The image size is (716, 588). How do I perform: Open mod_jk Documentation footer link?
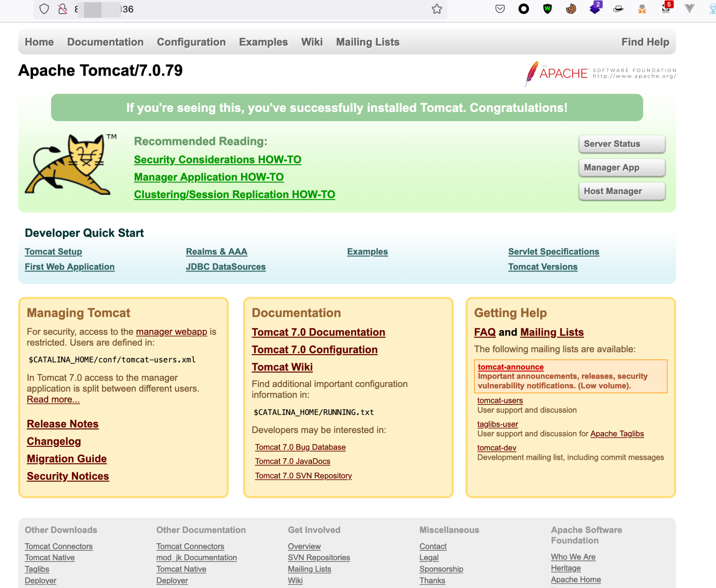pos(196,558)
